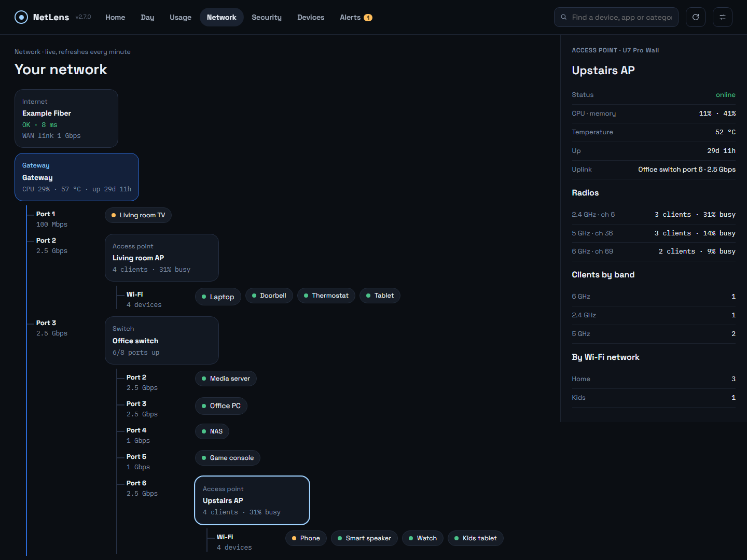The height and width of the screenshot is (560, 747).
Task: Click the Media server device chip
Action: pyautogui.click(x=226, y=379)
